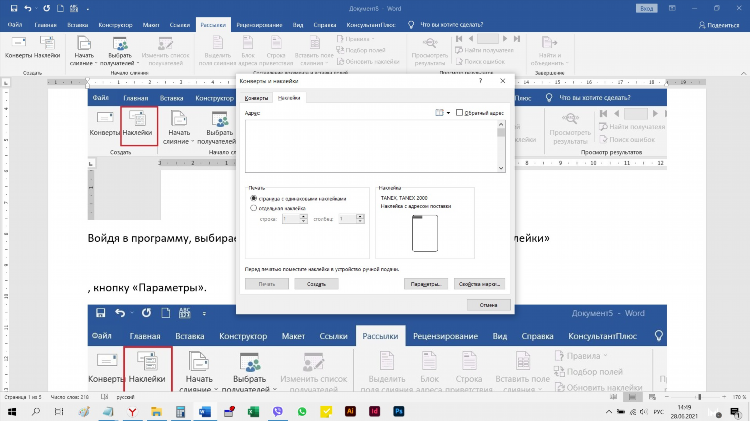Click the word count in status bar
The height and width of the screenshot is (421, 750).
click(70, 397)
